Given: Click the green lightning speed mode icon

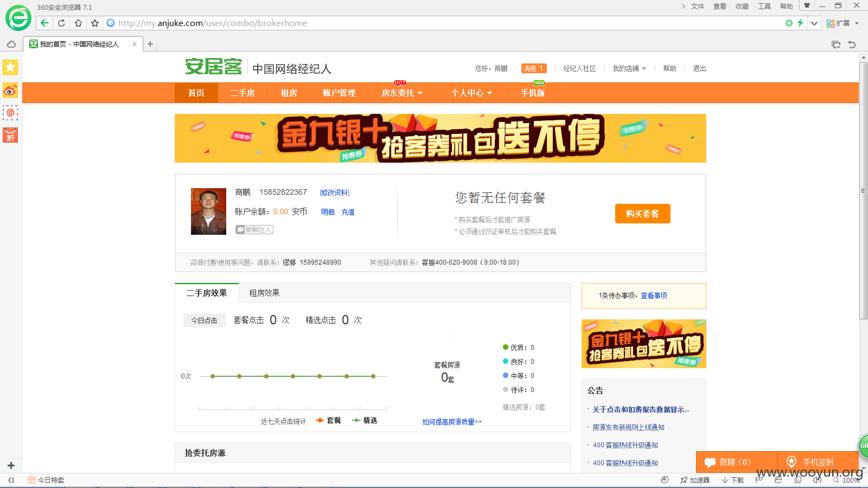Looking at the screenshot, I should click(800, 23).
